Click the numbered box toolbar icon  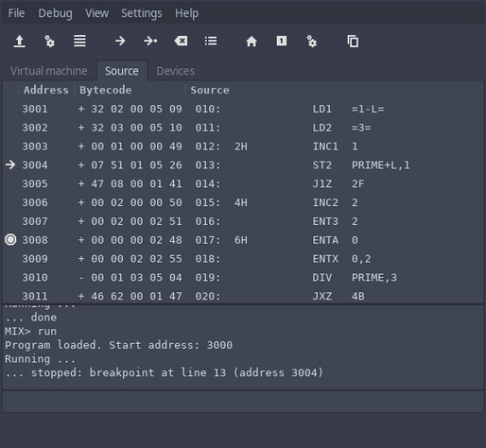[x=282, y=41]
